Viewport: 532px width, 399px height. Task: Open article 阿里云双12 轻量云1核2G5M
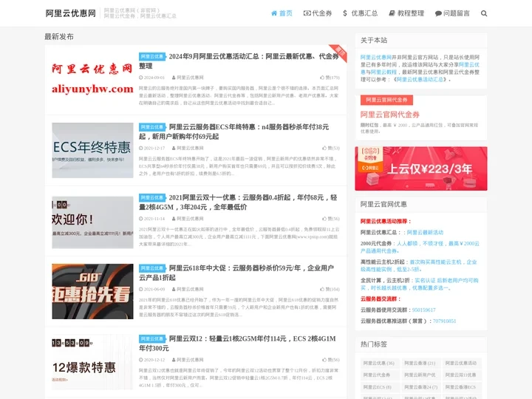237,344
